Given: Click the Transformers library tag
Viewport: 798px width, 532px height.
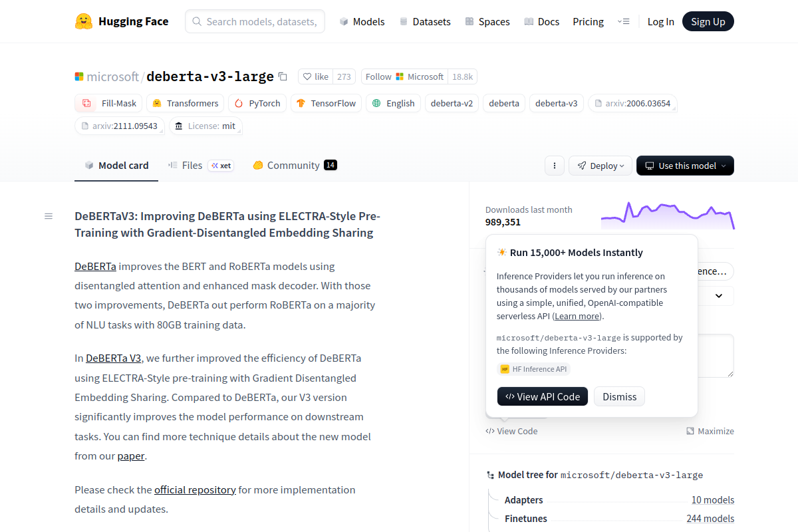Looking at the screenshot, I should [x=185, y=103].
